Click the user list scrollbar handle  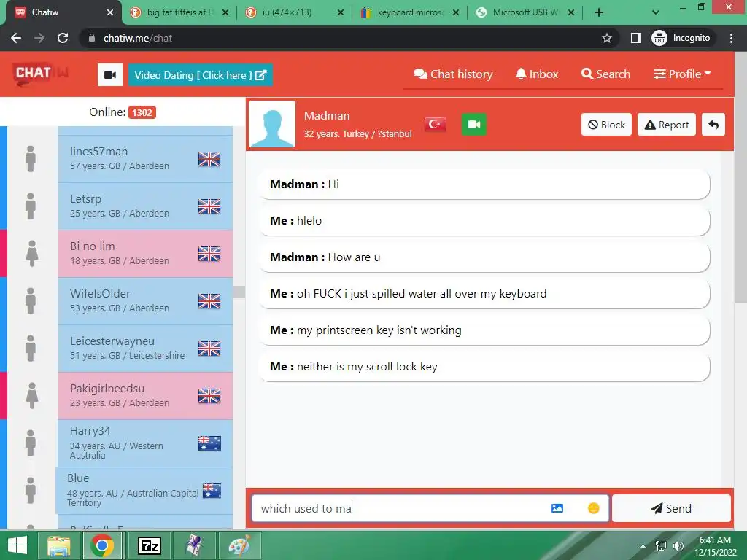click(x=239, y=292)
